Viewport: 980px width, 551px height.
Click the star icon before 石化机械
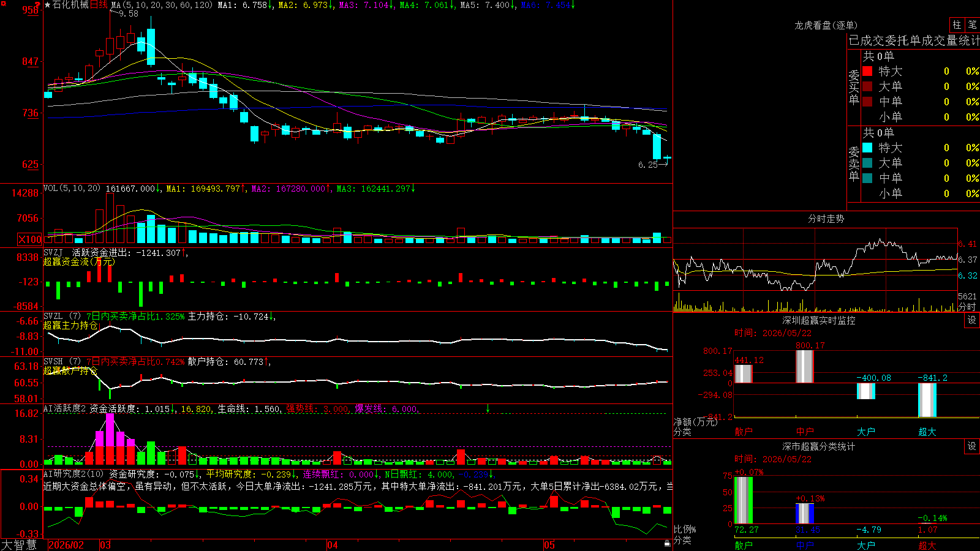point(48,5)
